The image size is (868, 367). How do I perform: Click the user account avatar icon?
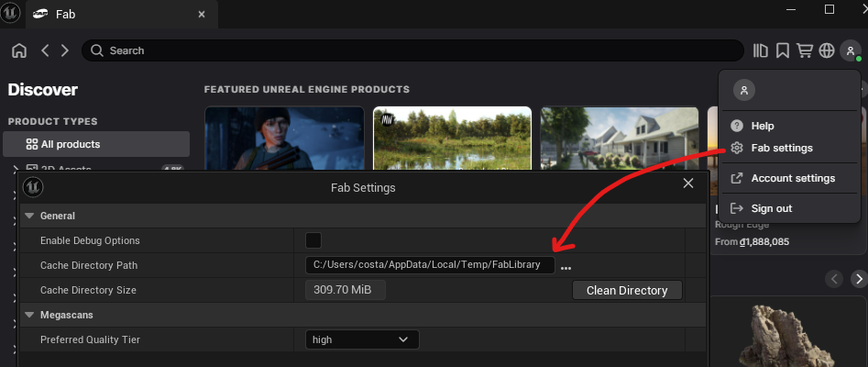pyautogui.click(x=852, y=50)
